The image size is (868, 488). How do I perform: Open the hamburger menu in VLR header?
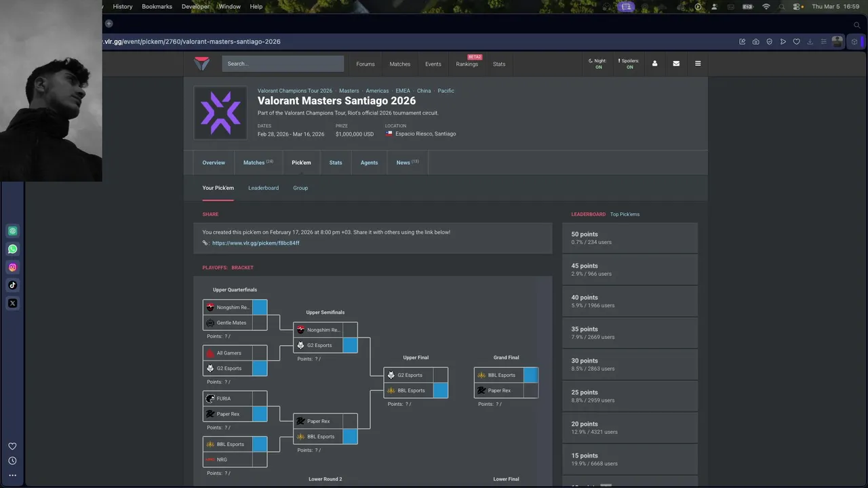coord(698,64)
